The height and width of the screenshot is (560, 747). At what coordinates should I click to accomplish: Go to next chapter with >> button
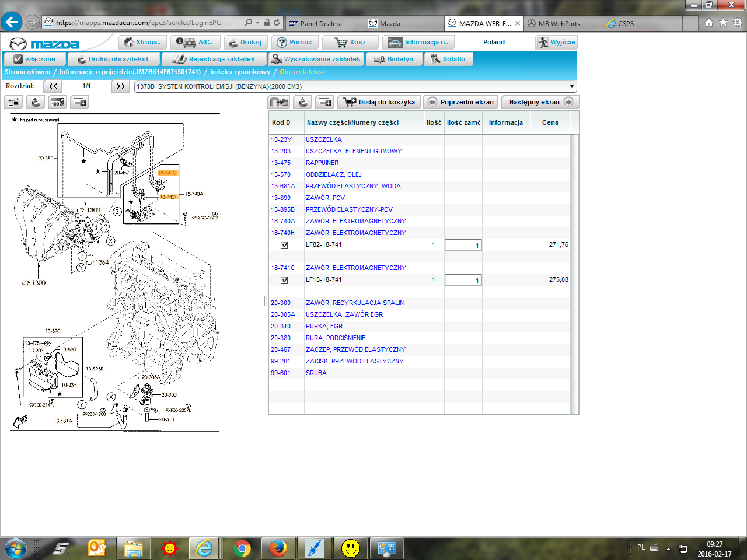pos(120,86)
